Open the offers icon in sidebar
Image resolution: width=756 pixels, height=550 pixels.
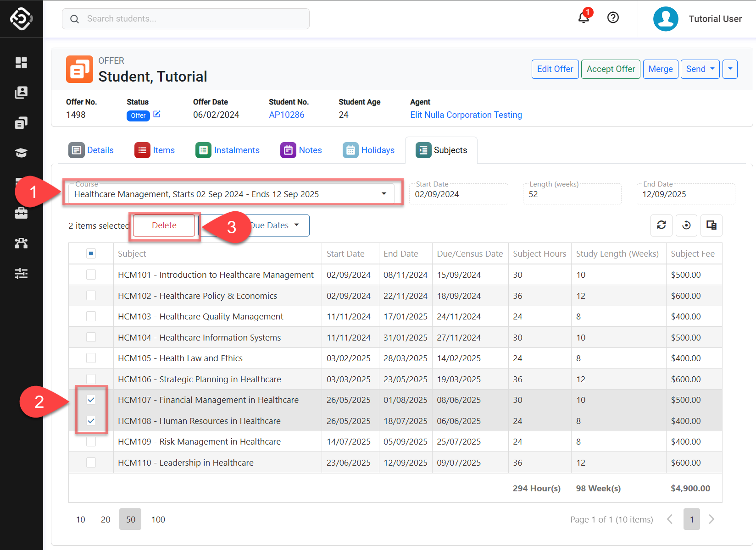pyautogui.click(x=21, y=123)
